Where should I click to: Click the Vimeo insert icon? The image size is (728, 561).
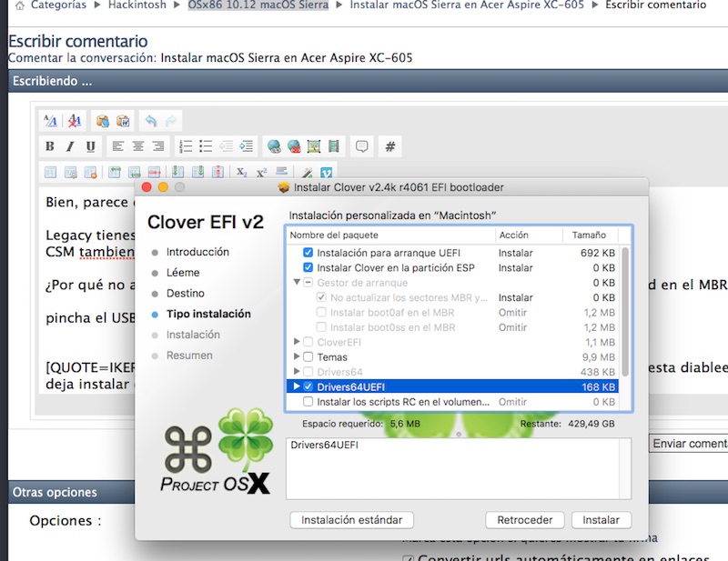[x=326, y=173]
